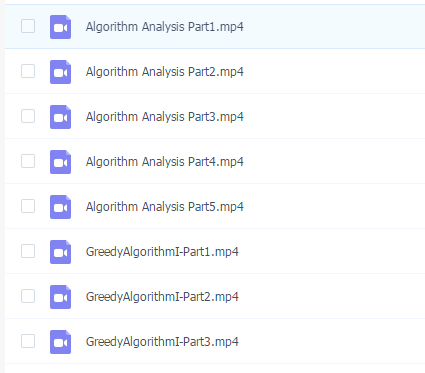Click video icon for Algorithm Analysis Part2.mp4
The image size is (425, 373).
[60, 72]
